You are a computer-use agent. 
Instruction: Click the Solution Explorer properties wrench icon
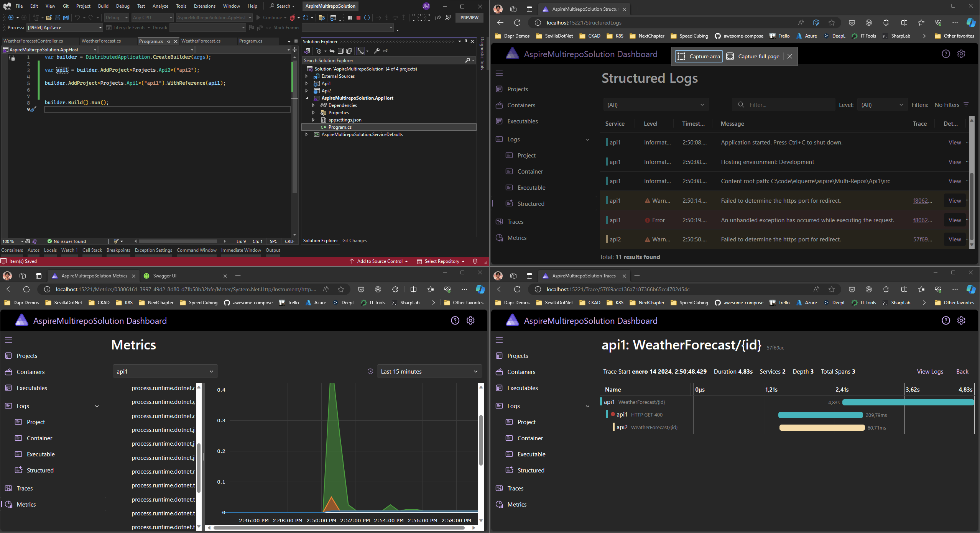377,51
